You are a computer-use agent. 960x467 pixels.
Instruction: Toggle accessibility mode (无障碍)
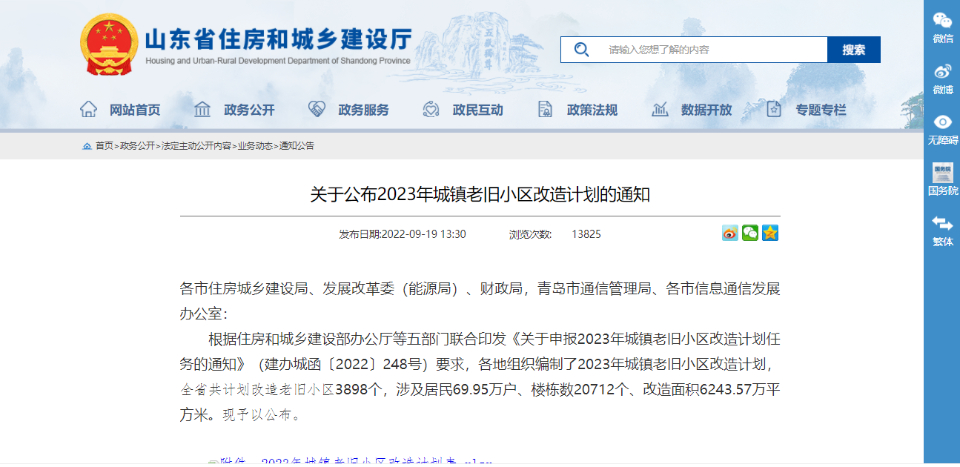(x=942, y=126)
